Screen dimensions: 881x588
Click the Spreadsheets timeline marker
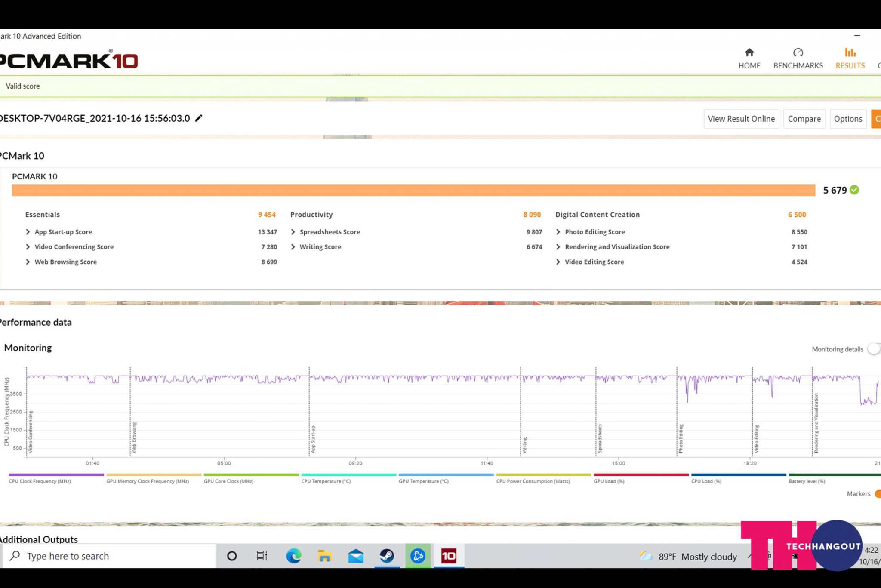coord(600,438)
